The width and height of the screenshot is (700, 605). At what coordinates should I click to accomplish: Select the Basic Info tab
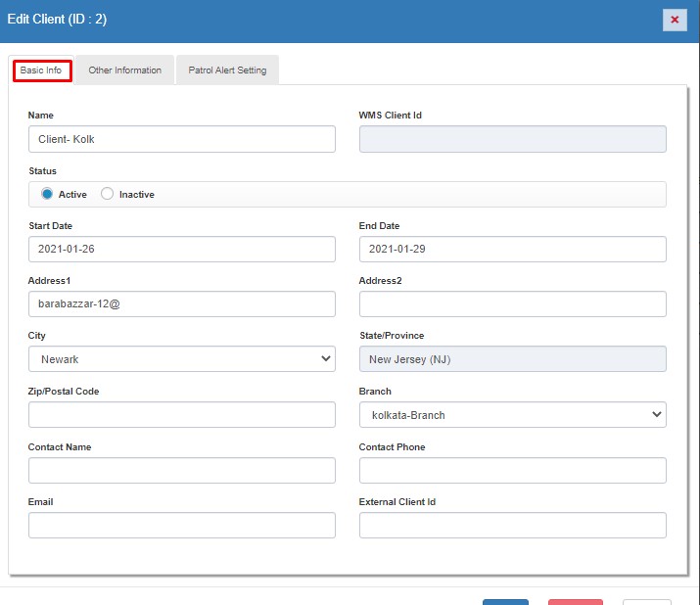[41, 70]
